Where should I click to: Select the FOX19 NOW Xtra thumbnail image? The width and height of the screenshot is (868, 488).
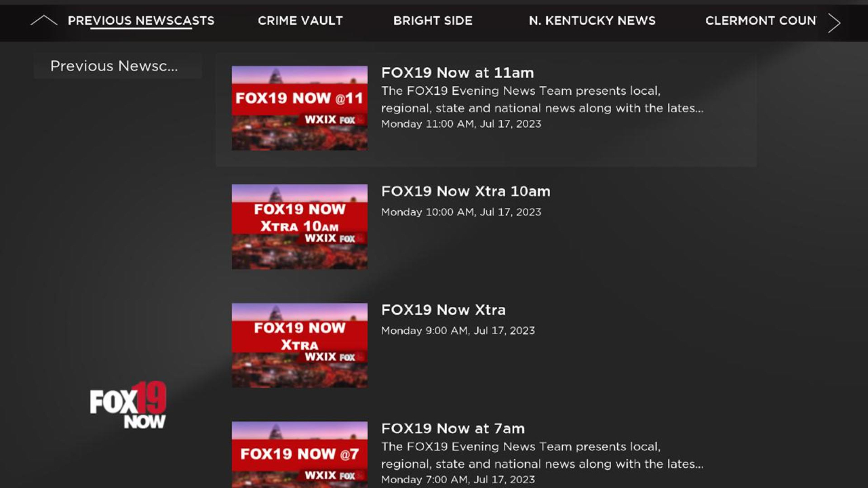coord(300,345)
